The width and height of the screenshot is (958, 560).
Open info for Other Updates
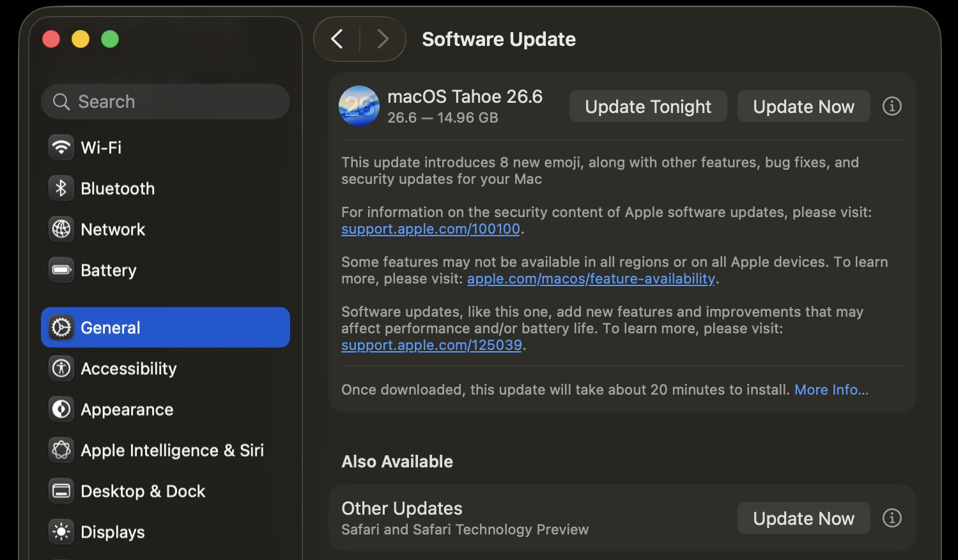[892, 518]
